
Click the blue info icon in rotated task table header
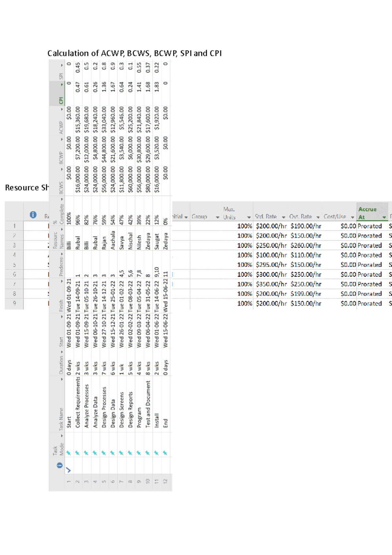pos(59,465)
